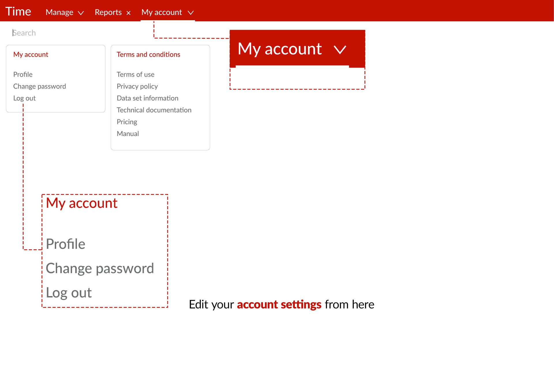This screenshot has width=554, height=392.
Task: Select Log out in My account card
Action: click(x=25, y=98)
